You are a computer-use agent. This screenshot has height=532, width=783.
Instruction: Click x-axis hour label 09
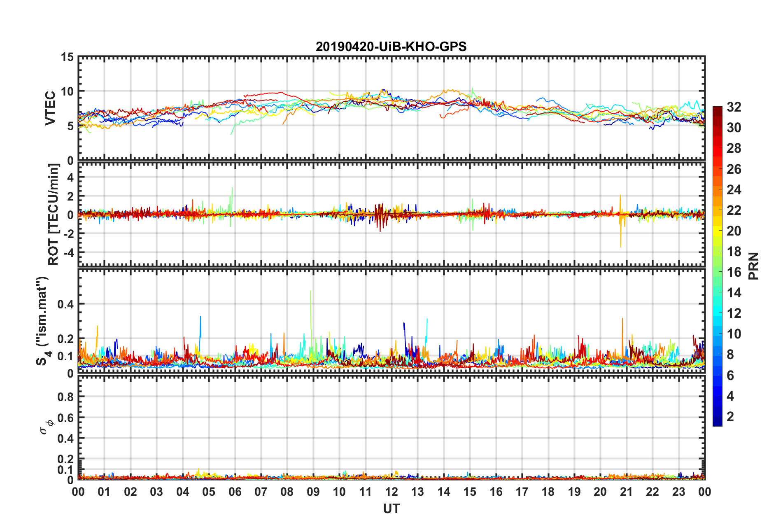(x=313, y=492)
